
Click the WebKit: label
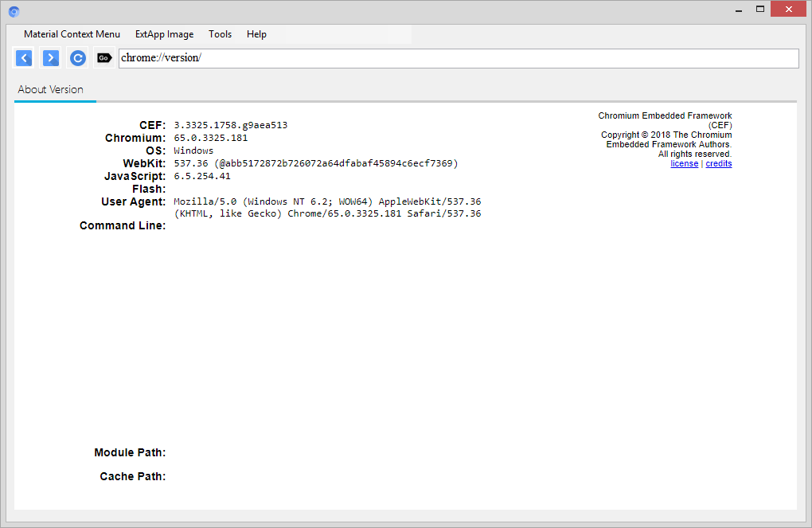pos(144,164)
